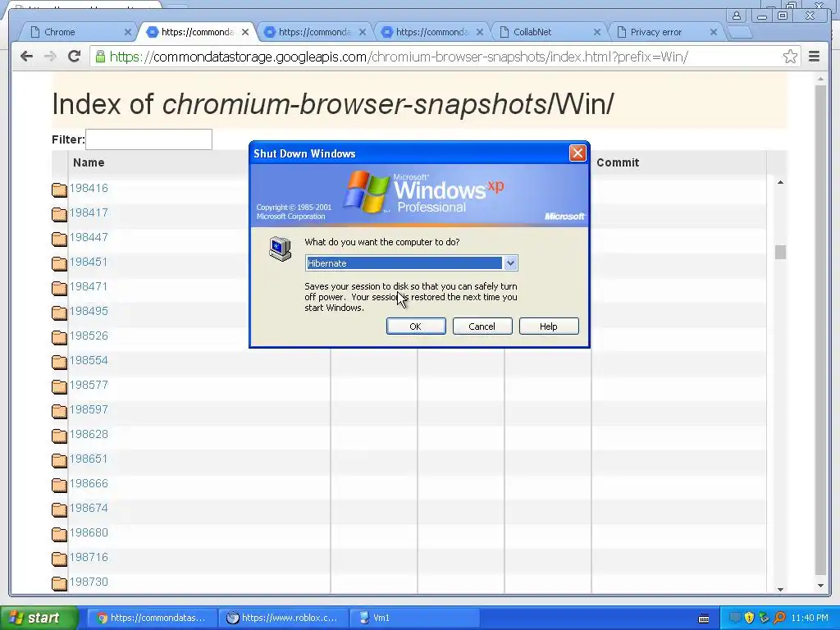Click the folder icon beside 198495
The width and height of the screenshot is (840, 630).
pos(59,313)
